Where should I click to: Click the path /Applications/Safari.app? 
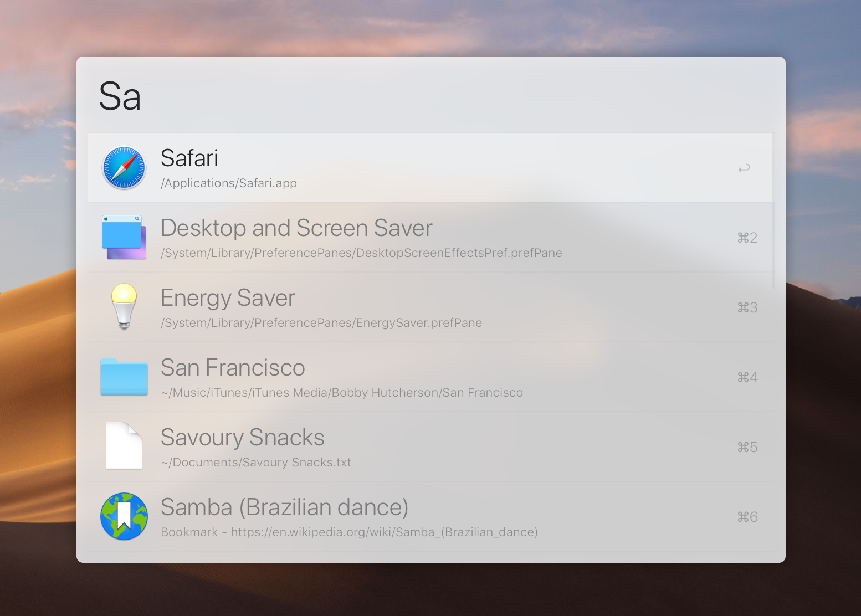pyautogui.click(x=229, y=183)
